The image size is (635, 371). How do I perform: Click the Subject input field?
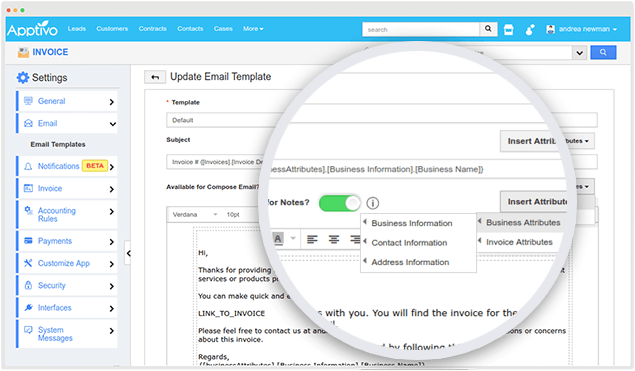pos(381,162)
